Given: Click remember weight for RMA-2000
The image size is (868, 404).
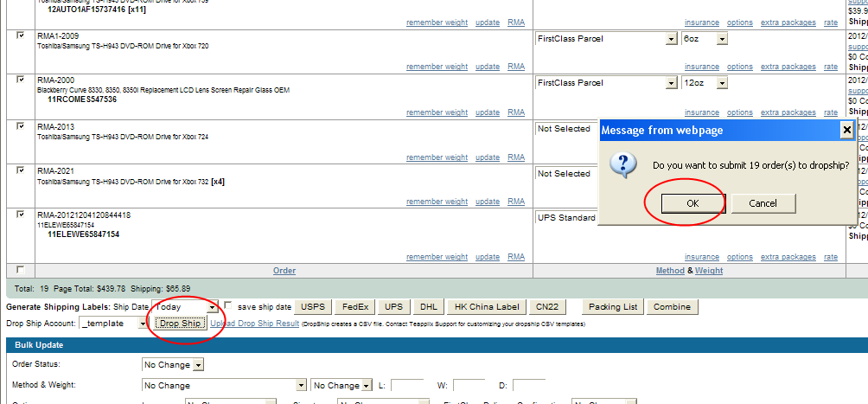Looking at the screenshot, I should (437, 112).
